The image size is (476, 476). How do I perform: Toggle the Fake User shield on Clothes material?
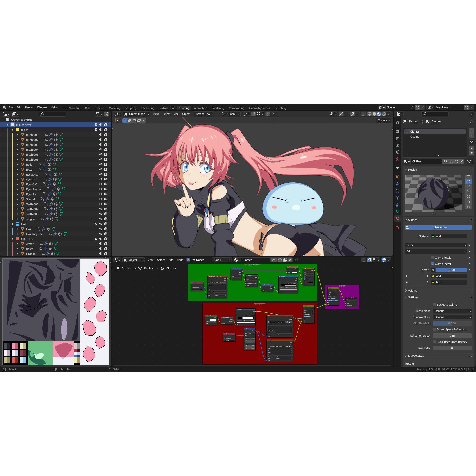point(452,161)
